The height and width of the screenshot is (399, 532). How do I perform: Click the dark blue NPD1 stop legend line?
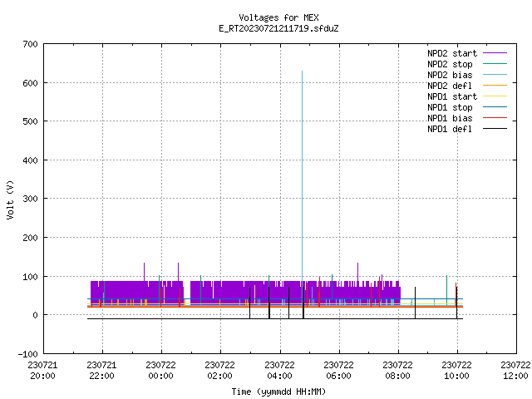pos(495,107)
